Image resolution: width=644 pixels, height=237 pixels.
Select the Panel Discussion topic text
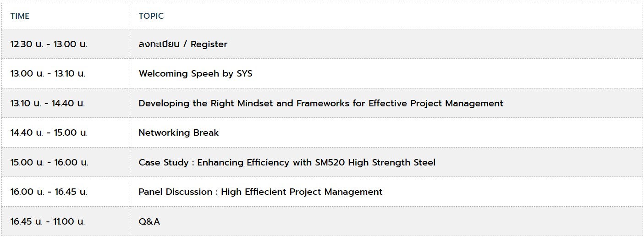tap(260, 192)
